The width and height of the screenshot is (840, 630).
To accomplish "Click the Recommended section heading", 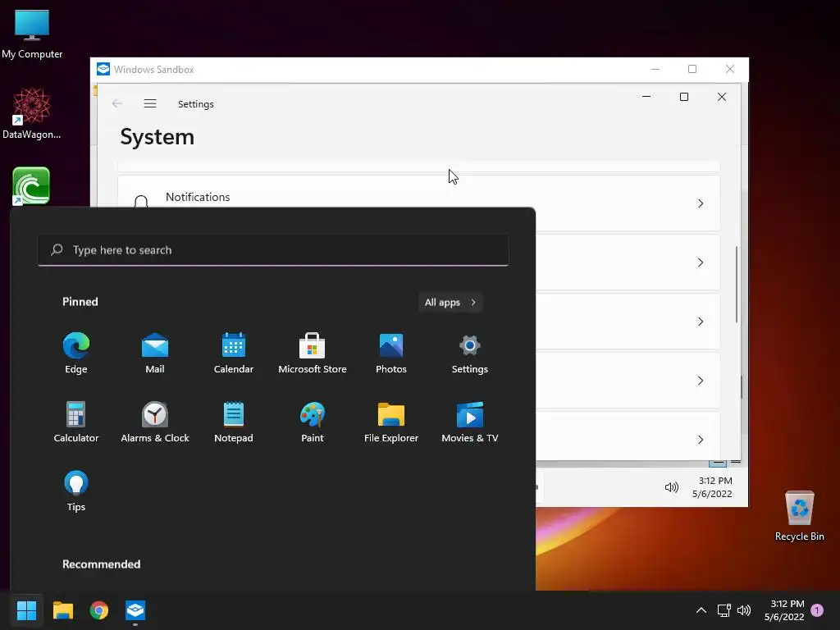I will tap(101, 564).
